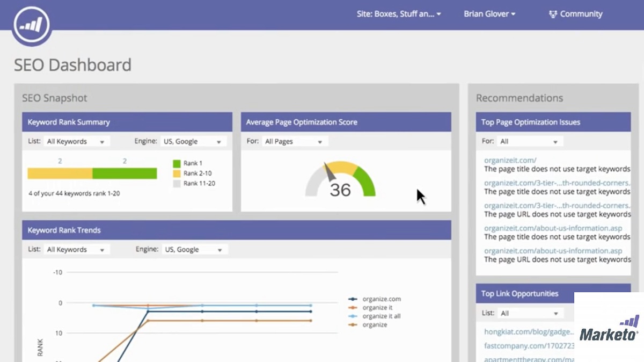Open the Community menu item
Viewport: 644px width, 362px height.
(581, 15)
